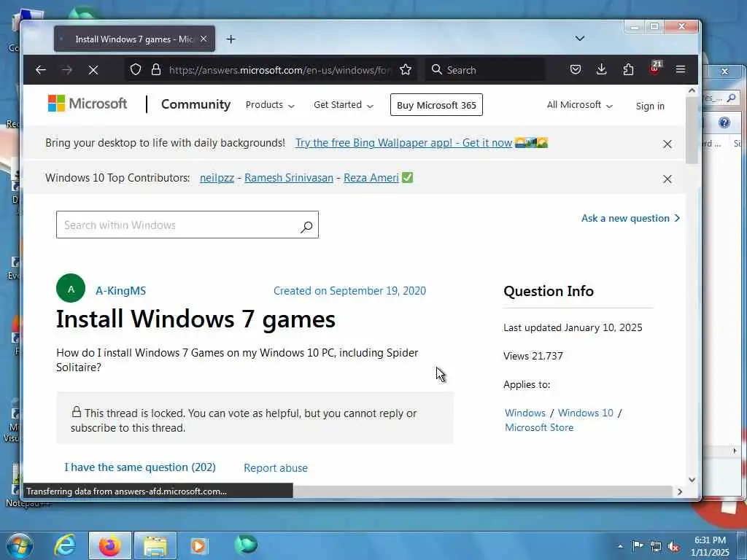Click the Firefox Search box

tap(485, 70)
